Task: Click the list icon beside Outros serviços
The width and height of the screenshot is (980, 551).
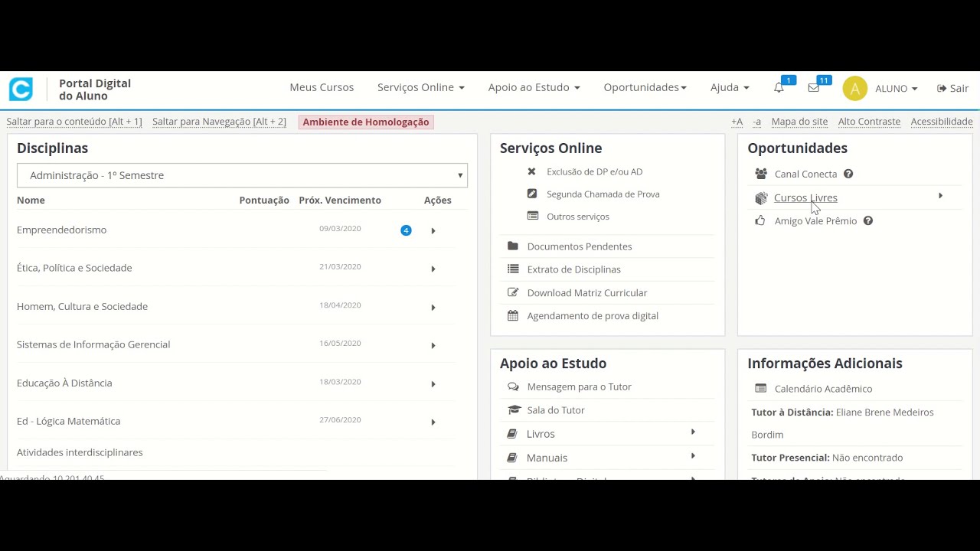Action: pyautogui.click(x=533, y=216)
